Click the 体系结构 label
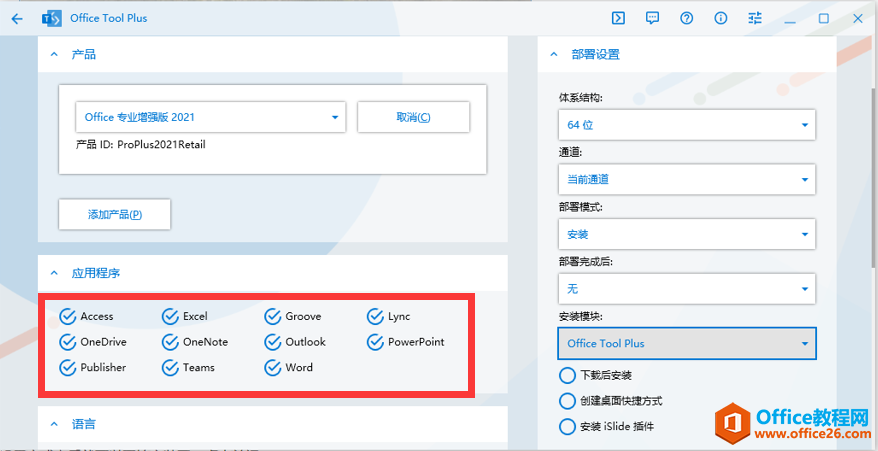 coord(580,98)
